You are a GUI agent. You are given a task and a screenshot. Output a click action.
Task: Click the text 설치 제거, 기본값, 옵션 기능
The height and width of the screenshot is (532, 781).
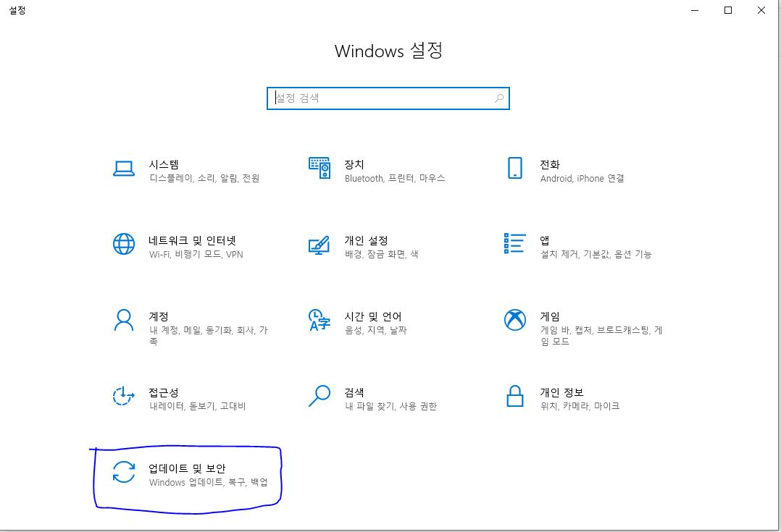tap(596, 254)
